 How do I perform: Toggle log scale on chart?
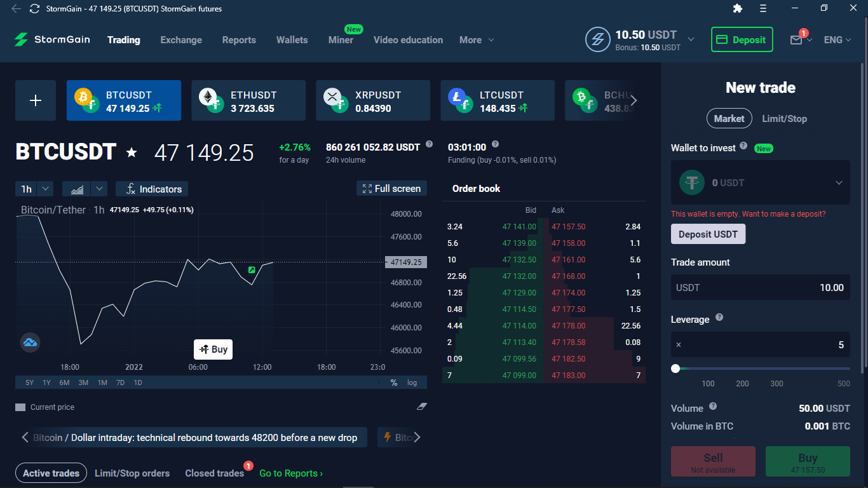(412, 383)
